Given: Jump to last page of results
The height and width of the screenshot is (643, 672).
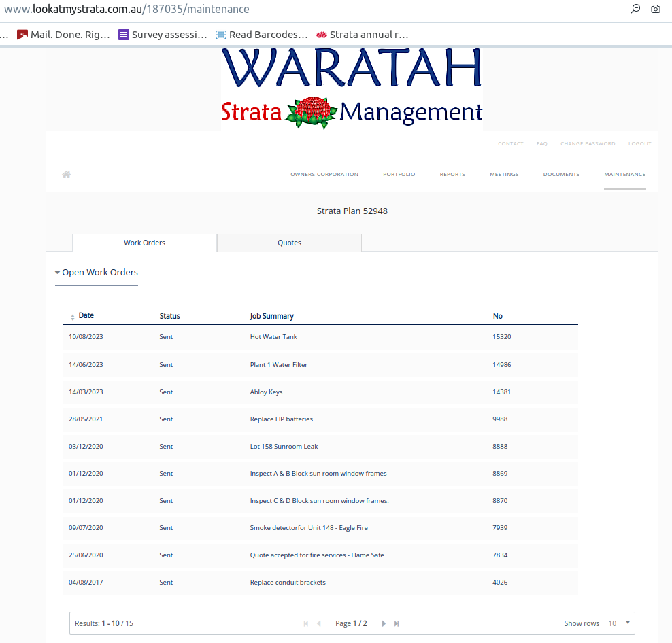Looking at the screenshot, I should [397, 623].
